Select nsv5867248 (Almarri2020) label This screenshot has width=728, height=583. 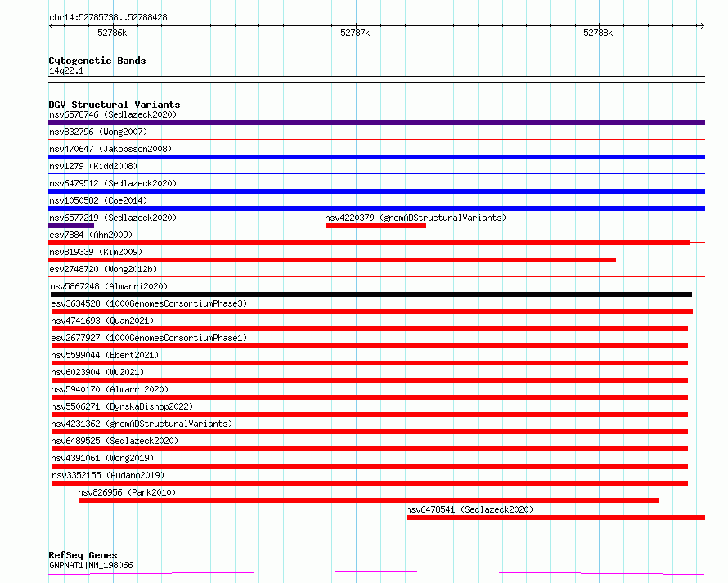tap(109, 286)
